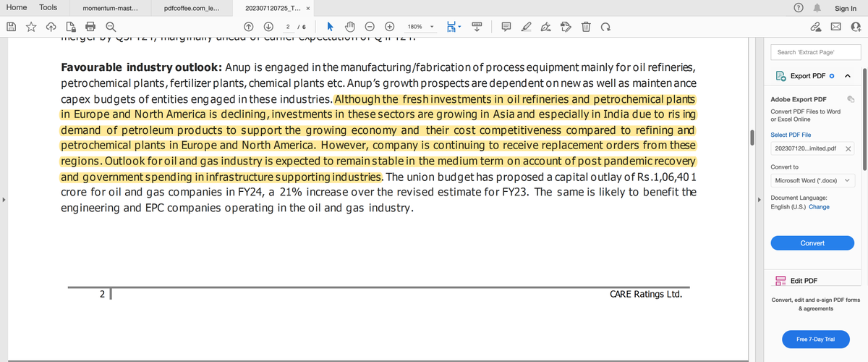The height and width of the screenshot is (362, 868).
Task: Activate the selection arrow tool
Action: (331, 27)
